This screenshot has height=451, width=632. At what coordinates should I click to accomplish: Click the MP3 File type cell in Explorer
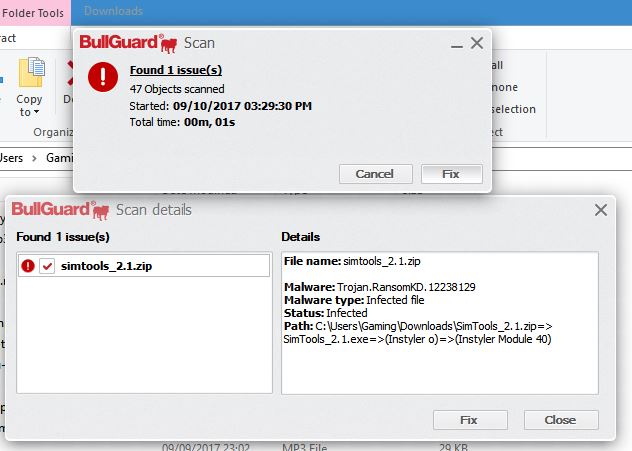304,447
